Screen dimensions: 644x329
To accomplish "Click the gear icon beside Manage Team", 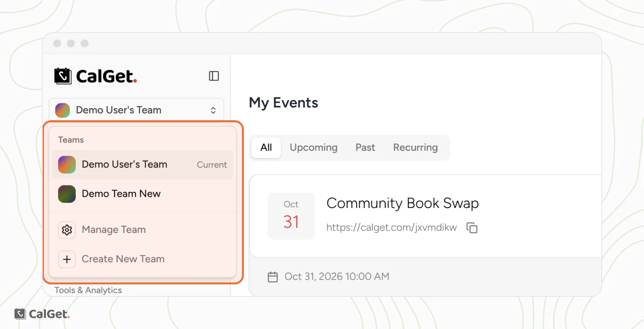I will (x=67, y=230).
